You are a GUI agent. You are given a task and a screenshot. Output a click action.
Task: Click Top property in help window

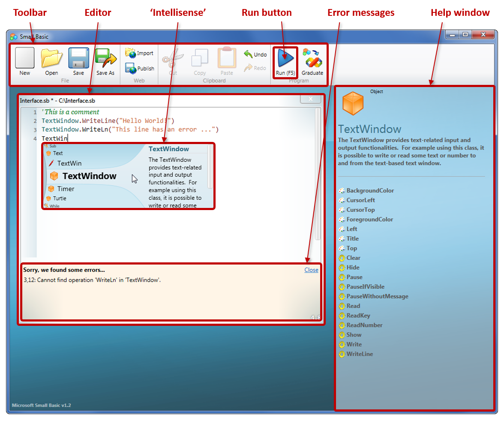pyautogui.click(x=348, y=248)
